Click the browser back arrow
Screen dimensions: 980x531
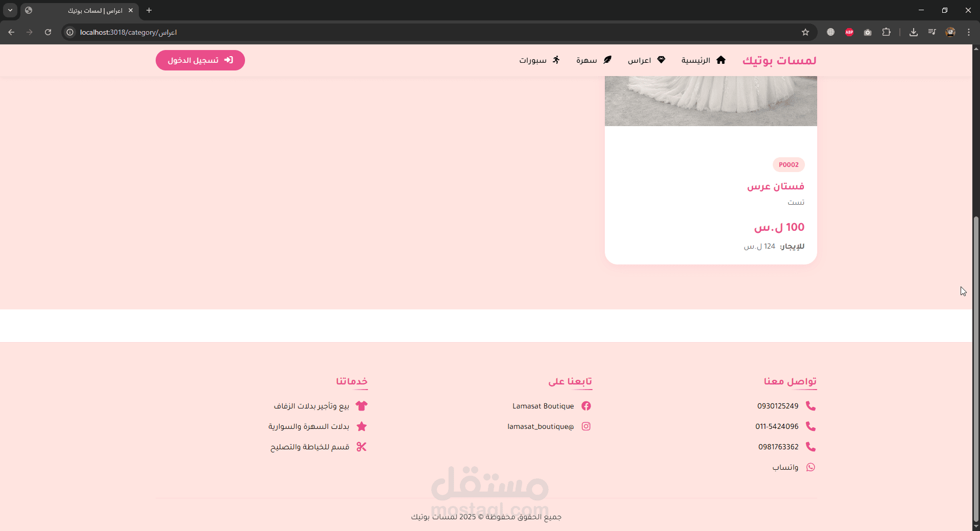click(11, 32)
